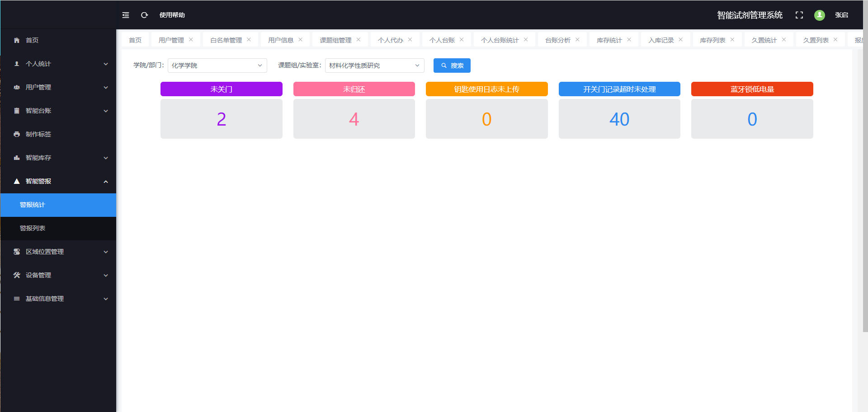Open 警报列表 in the sidebar
The height and width of the screenshot is (412, 868).
(x=33, y=228)
